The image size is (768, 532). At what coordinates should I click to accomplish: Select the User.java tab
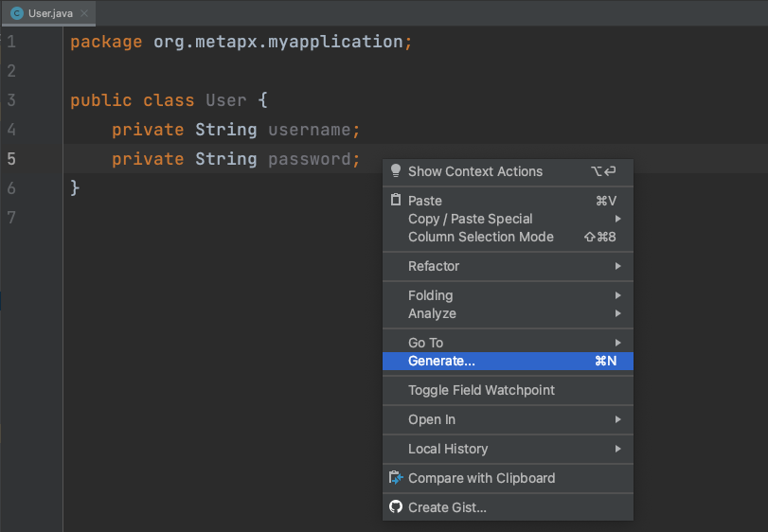[x=48, y=13]
